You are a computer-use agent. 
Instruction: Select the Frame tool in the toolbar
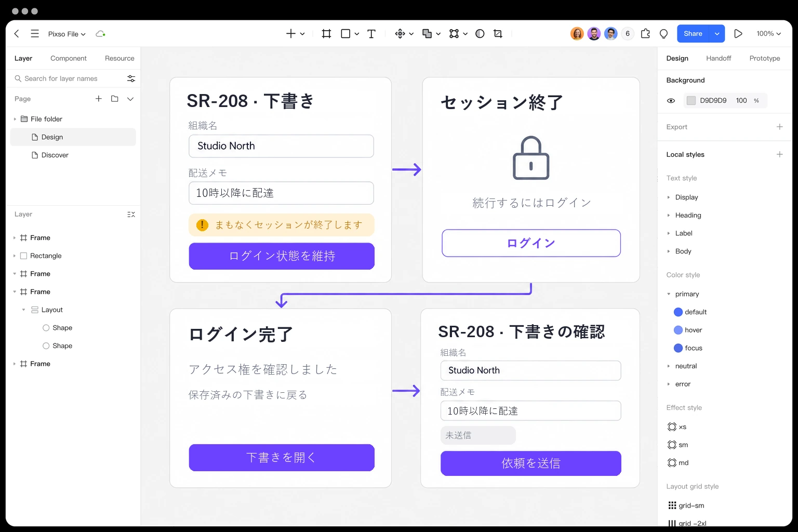(x=326, y=34)
